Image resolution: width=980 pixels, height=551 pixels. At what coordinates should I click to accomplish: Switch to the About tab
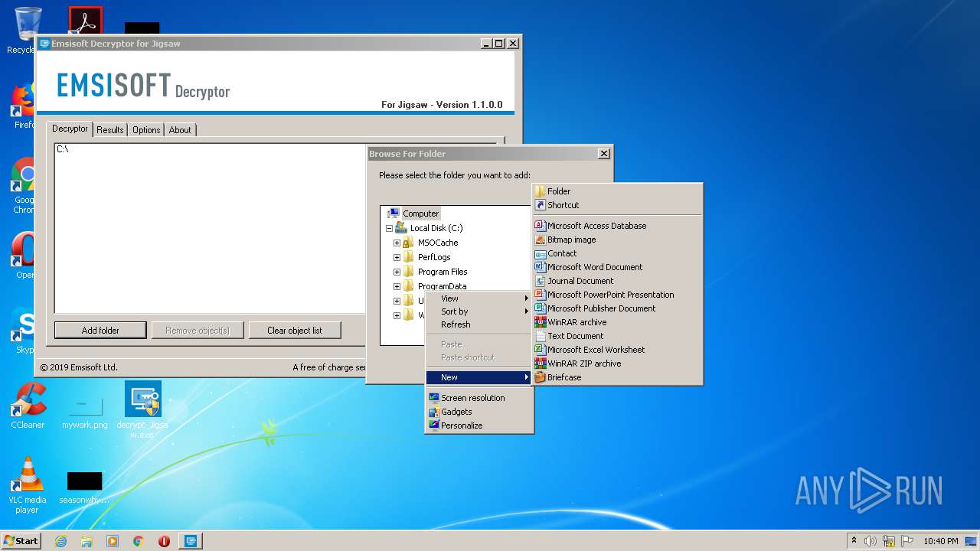coord(180,130)
